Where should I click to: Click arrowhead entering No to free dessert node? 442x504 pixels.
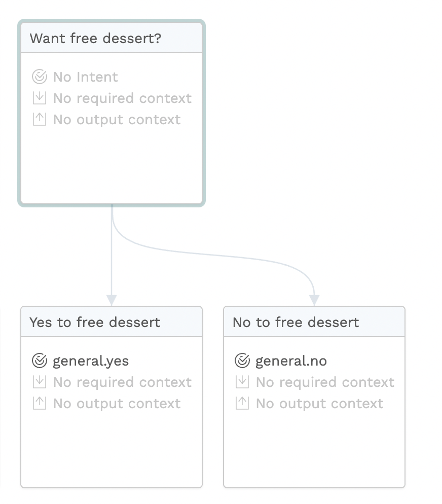point(314,300)
